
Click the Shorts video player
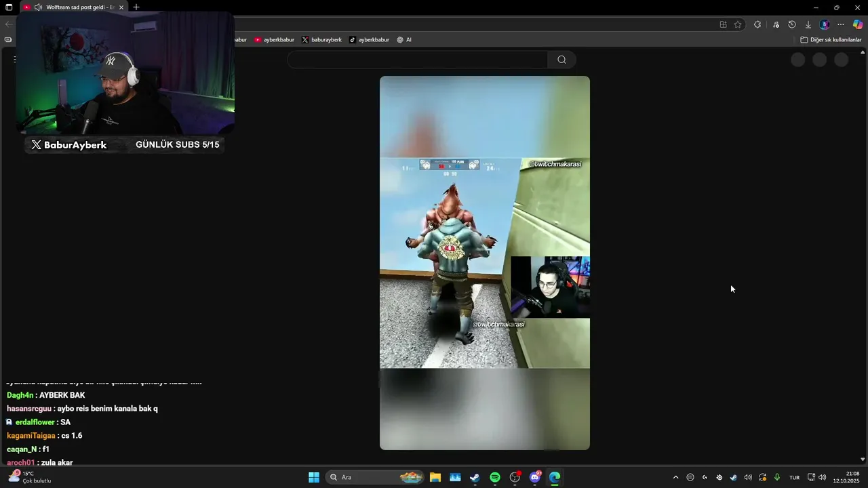pos(485,263)
